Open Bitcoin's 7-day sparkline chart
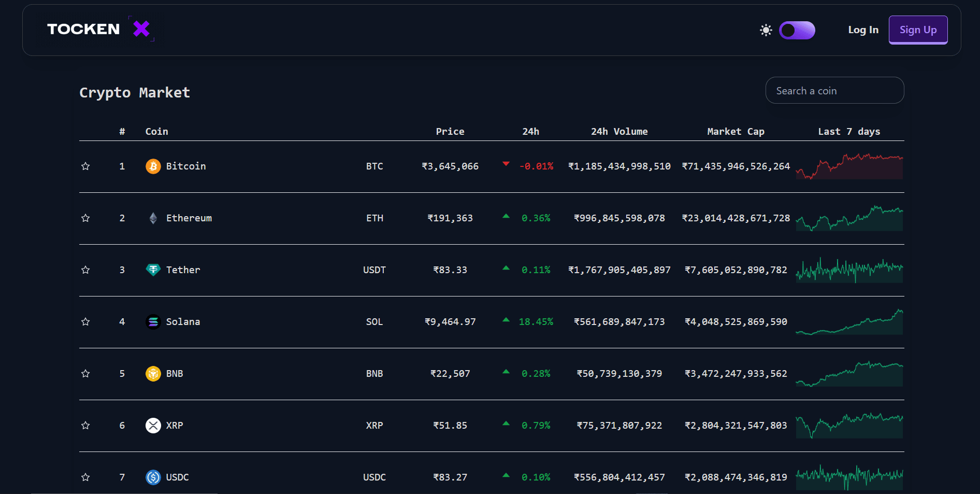The height and width of the screenshot is (494, 980). [849, 166]
